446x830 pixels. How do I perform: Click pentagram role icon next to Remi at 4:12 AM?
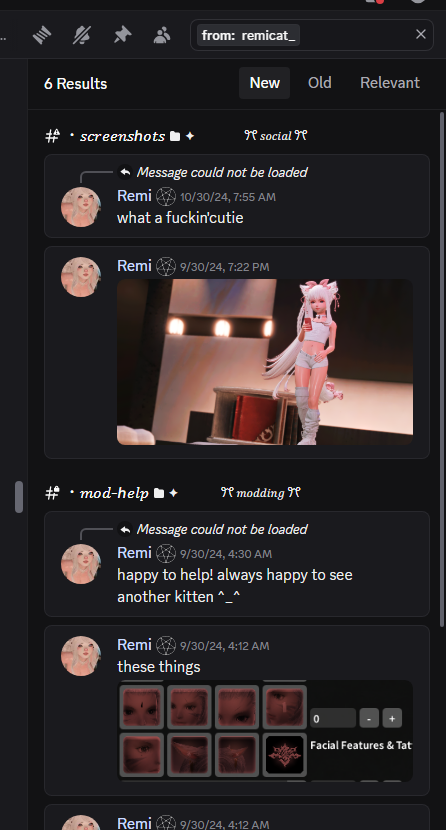pos(166,645)
